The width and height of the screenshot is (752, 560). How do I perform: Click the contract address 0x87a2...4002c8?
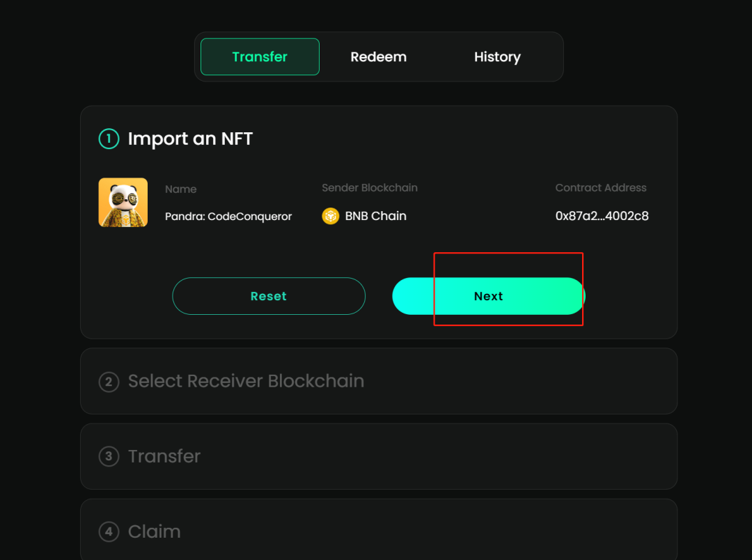(602, 216)
